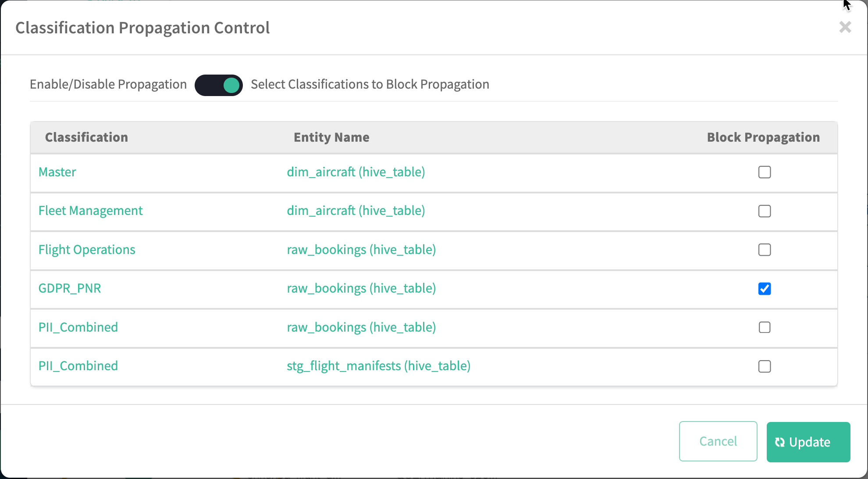Close the Classification Propagation Control dialog

845,27
